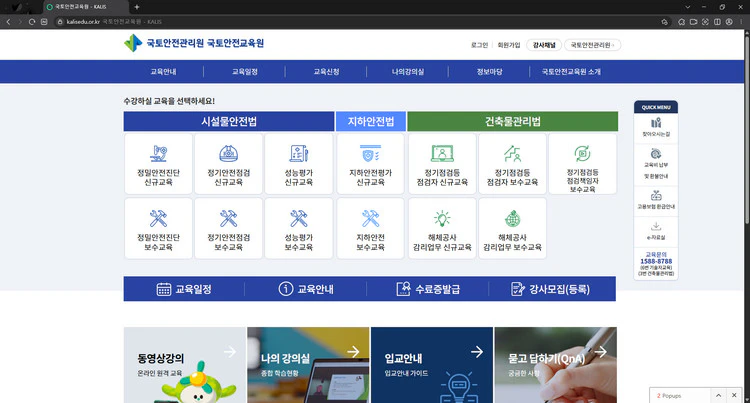Open 나의강의실 in main navigation
Image resolution: width=750 pixels, height=403 pixels.
click(x=408, y=72)
